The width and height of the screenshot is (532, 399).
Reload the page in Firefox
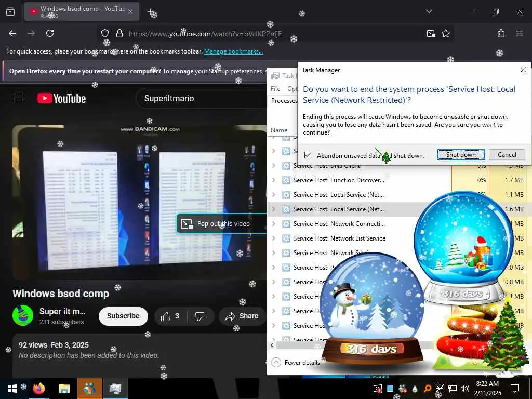pos(50,33)
